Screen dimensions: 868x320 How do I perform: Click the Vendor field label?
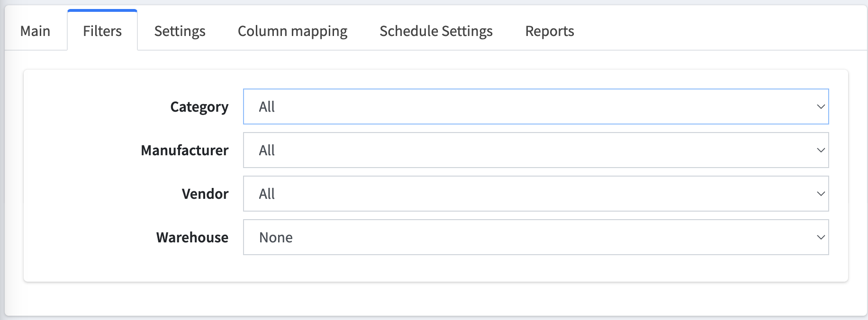(x=205, y=194)
